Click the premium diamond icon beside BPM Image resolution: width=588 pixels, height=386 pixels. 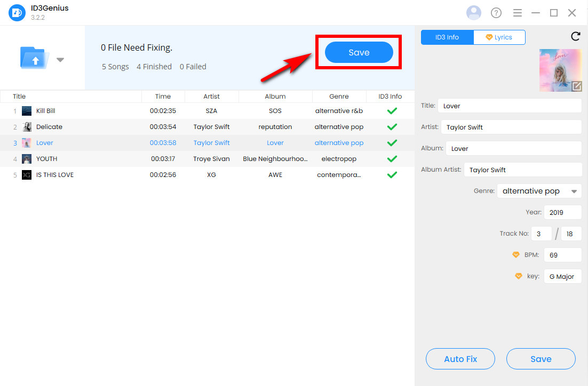[516, 255]
